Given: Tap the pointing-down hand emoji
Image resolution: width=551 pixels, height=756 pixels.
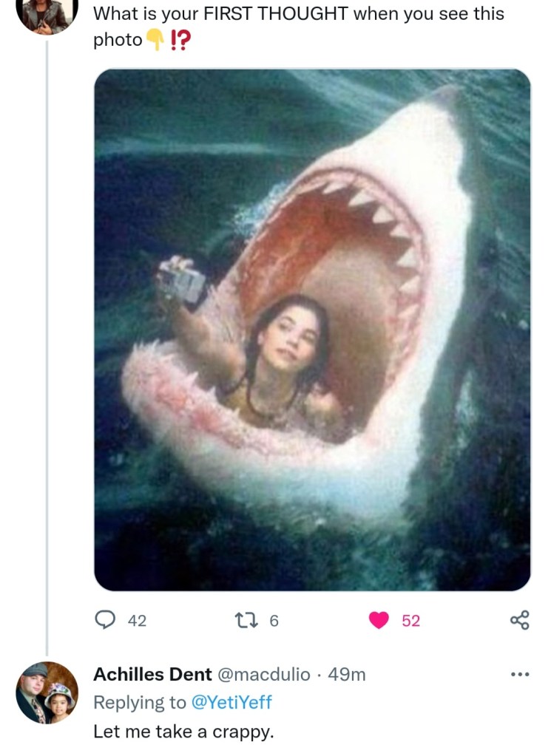Looking at the screenshot, I should (156, 40).
